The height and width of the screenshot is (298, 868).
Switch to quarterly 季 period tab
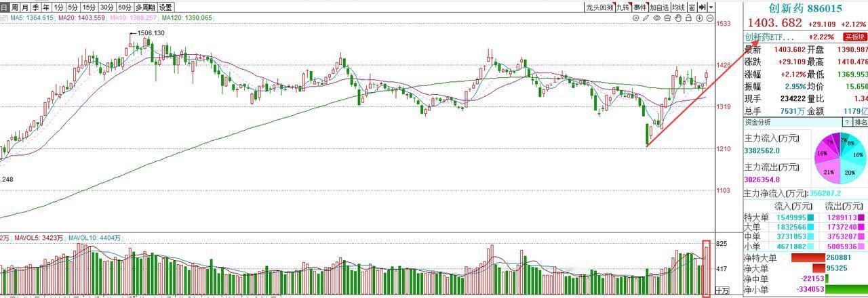(37, 7)
